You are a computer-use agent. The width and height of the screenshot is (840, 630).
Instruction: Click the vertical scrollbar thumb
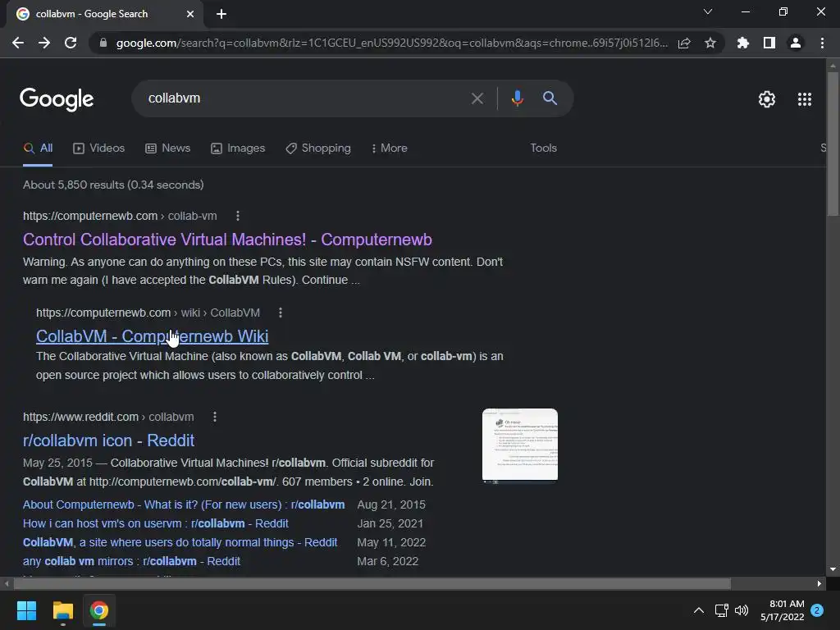pos(833,144)
